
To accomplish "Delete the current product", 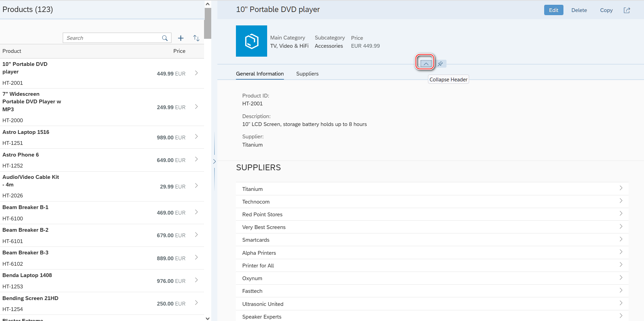I will click(x=579, y=10).
